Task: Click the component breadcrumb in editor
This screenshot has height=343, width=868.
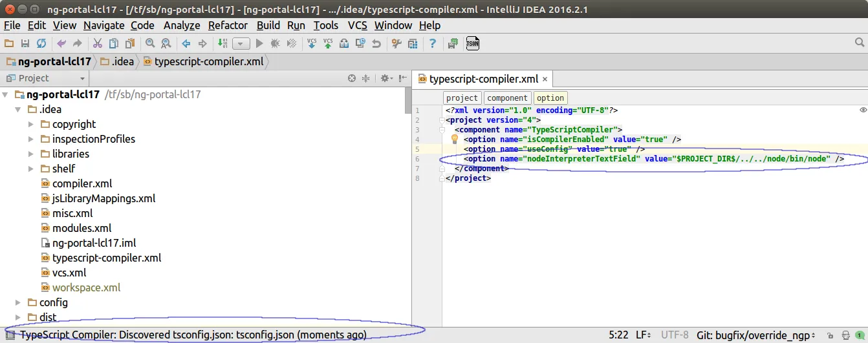Action: [507, 98]
